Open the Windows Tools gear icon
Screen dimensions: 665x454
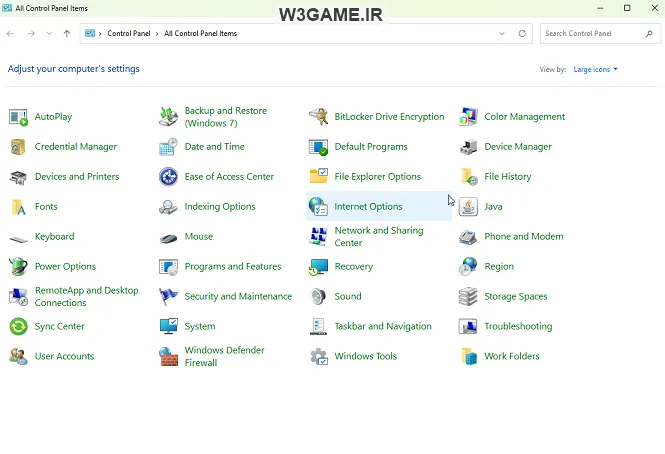(319, 356)
